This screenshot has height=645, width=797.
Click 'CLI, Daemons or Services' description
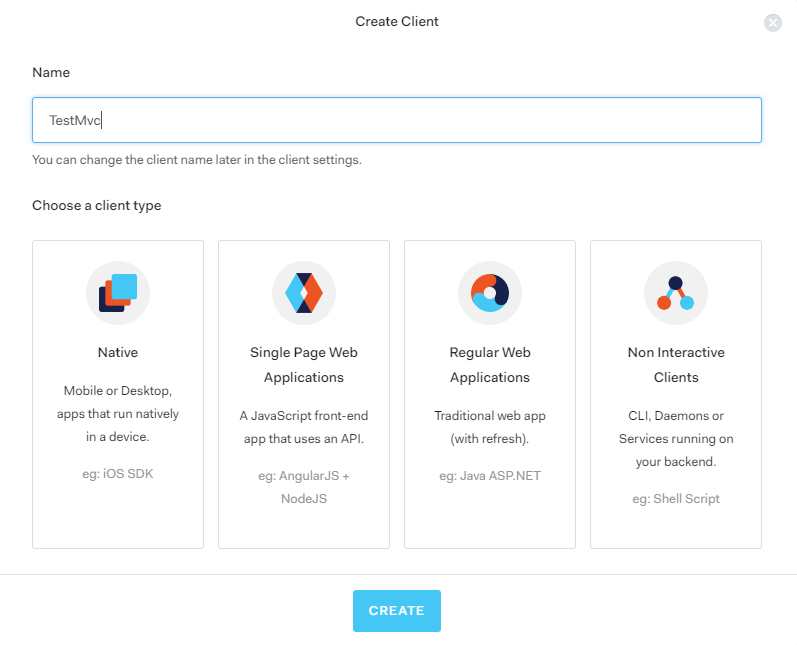point(676,439)
